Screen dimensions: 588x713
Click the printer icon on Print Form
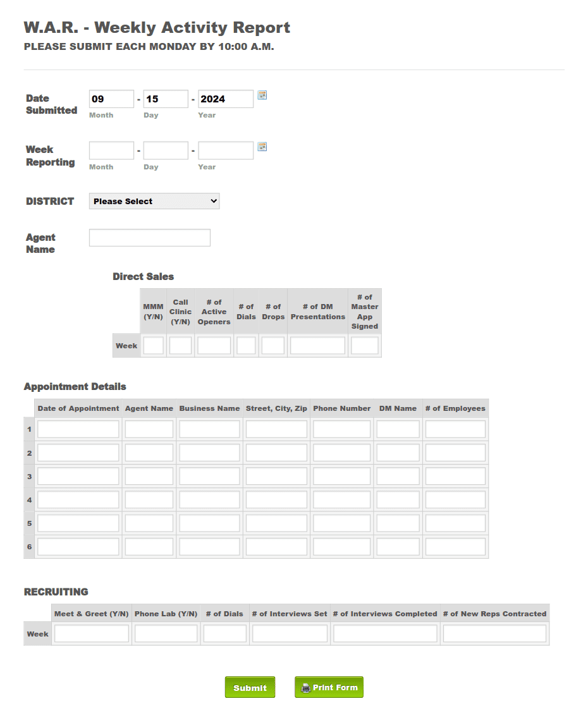coord(305,687)
